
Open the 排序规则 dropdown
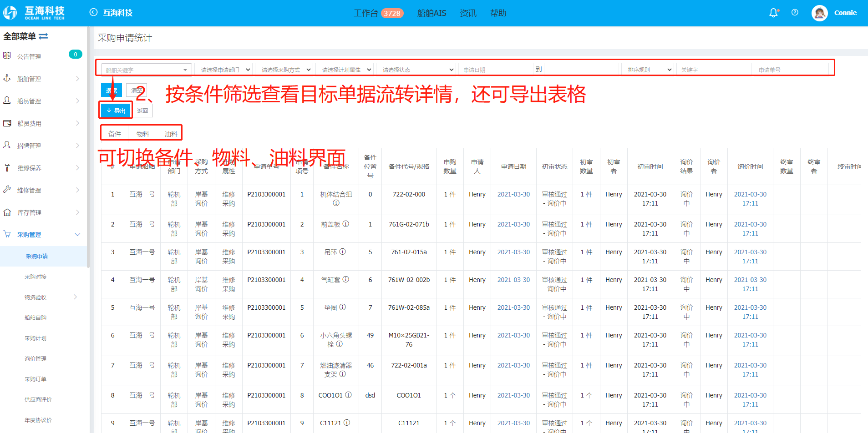pos(648,70)
